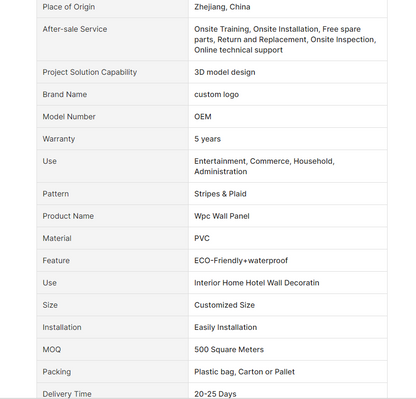The image size is (416, 399).
Task: Select the 3D model design value
Action: coord(225,72)
